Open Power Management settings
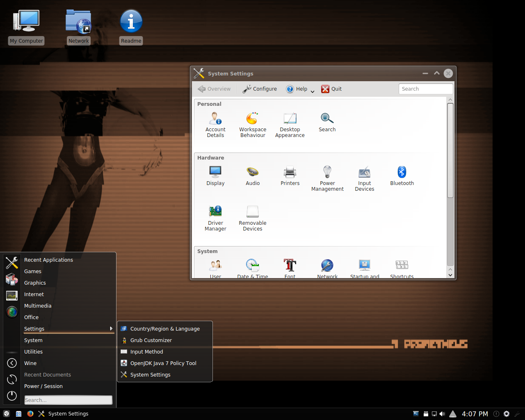525x420 pixels. pyautogui.click(x=327, y=178)
